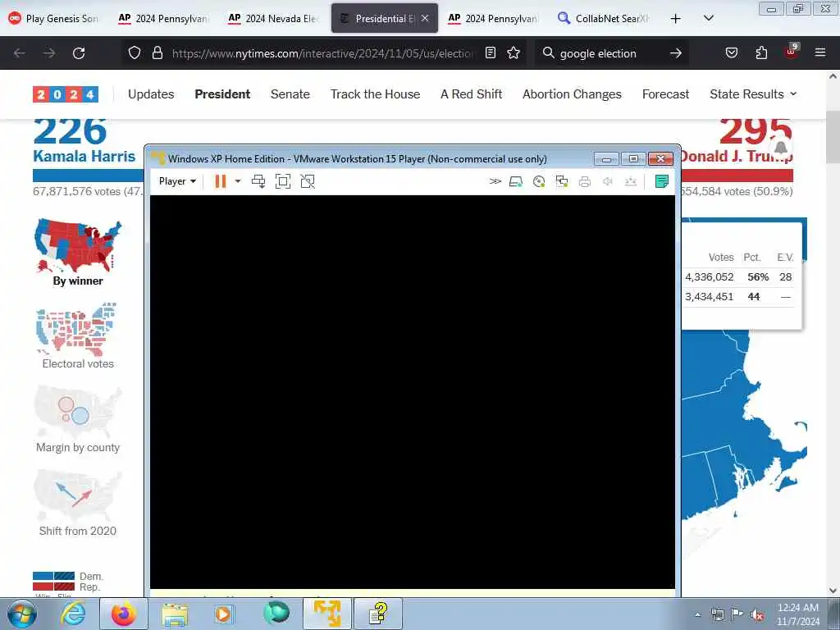Open the uBlock Origin extension icon
The height and width of the screenshot is (630, 840).
click(x=792, y=52)
